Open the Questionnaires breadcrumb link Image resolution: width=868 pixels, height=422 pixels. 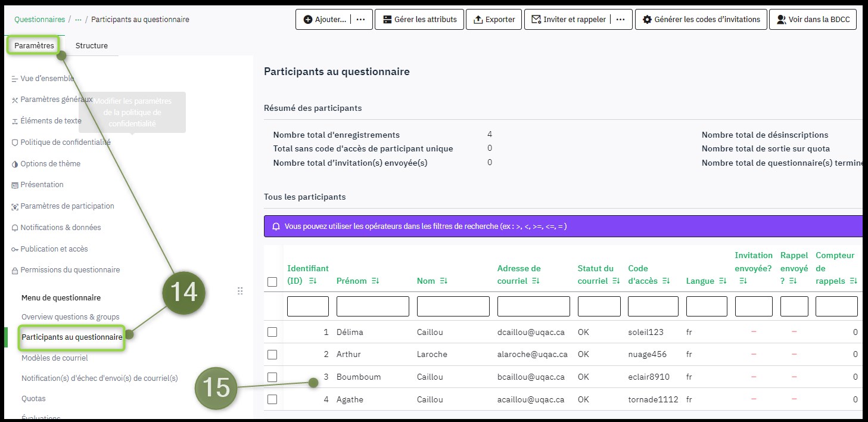[39, 20]
